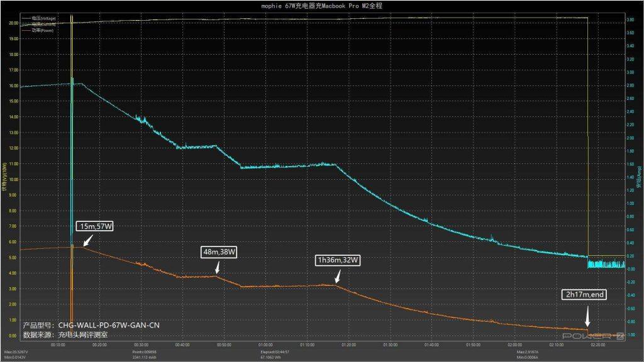Toggle the 电压(Voltage) legend entry

39,18
